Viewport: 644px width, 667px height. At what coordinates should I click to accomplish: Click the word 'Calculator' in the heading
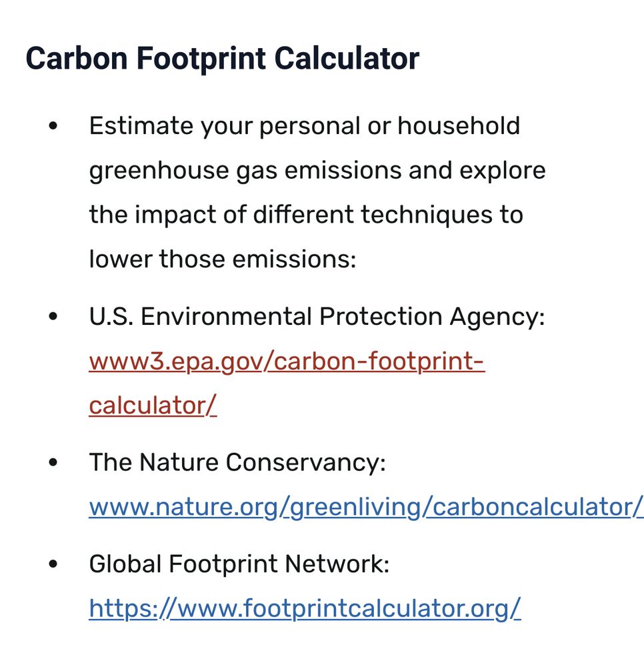coord(347,59)
